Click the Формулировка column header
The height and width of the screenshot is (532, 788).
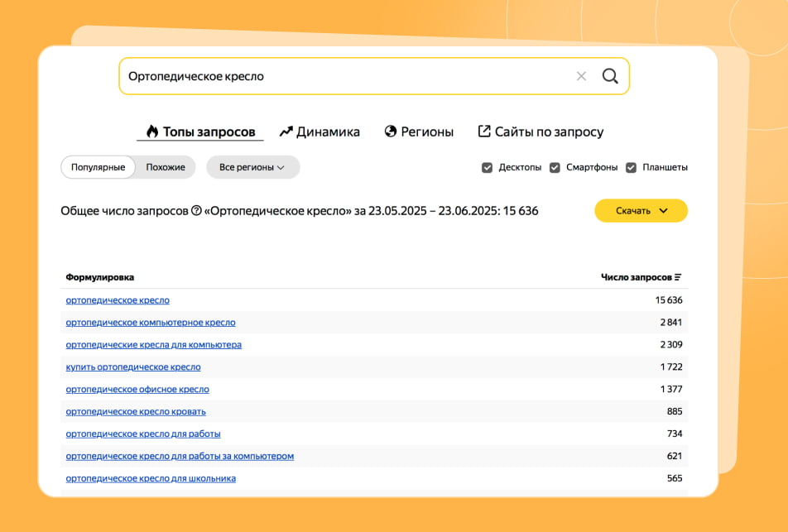100,277
